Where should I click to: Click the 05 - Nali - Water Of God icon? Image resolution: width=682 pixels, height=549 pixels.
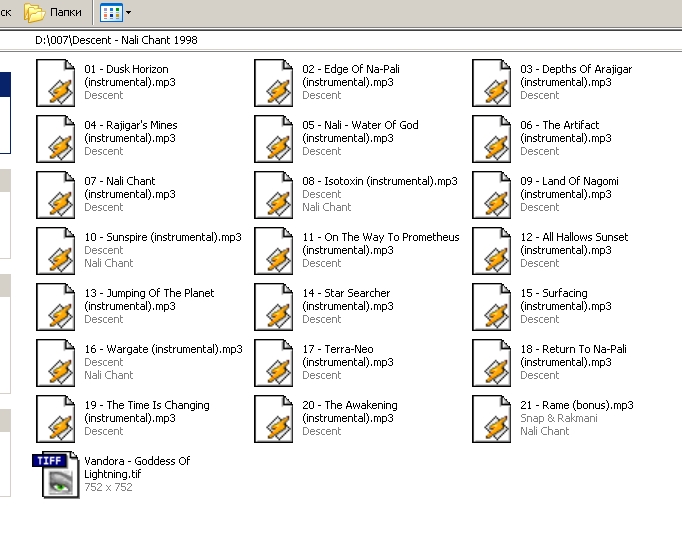point(274,138)
